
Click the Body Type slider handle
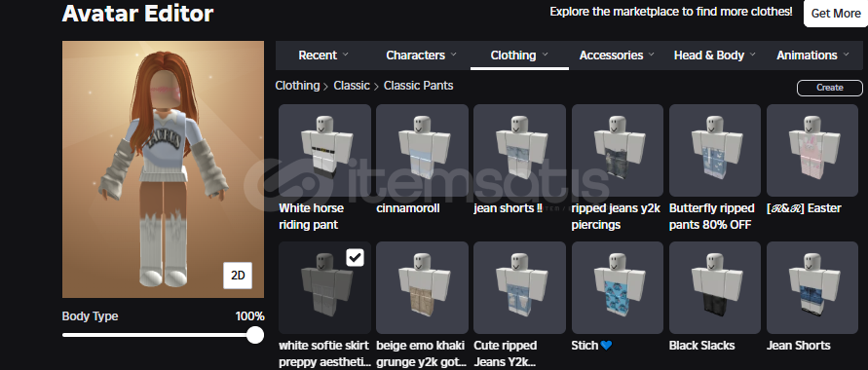click(254, 335)
